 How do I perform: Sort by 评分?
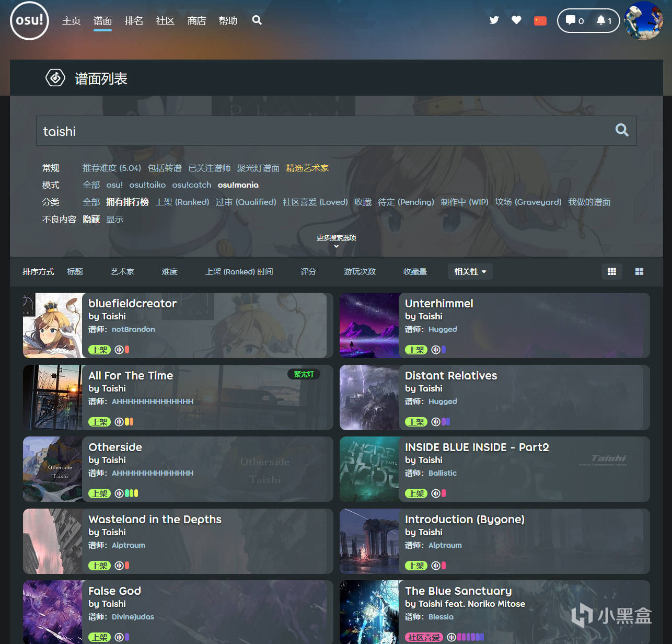308,271
